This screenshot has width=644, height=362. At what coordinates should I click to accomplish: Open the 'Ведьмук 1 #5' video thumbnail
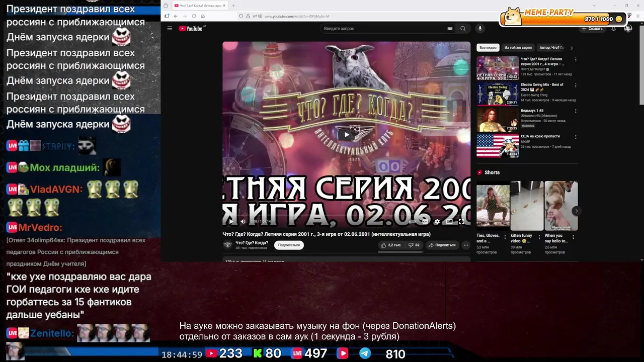[x=498, y=120]
